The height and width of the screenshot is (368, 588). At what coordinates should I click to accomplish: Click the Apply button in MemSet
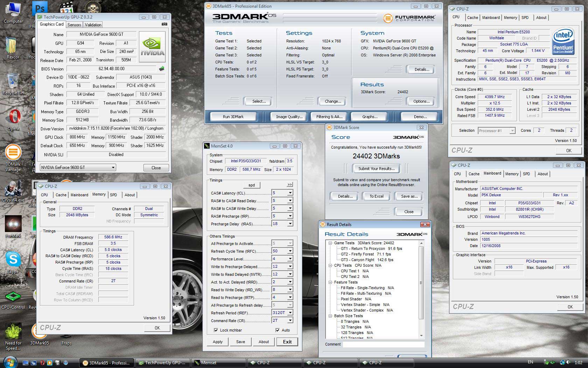(217, 342)
